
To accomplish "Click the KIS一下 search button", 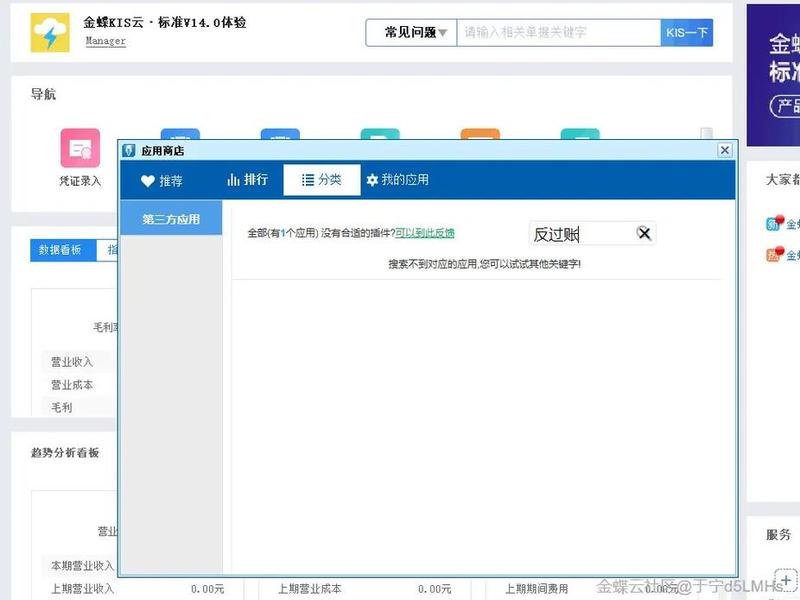I will (x=687, y=33).
